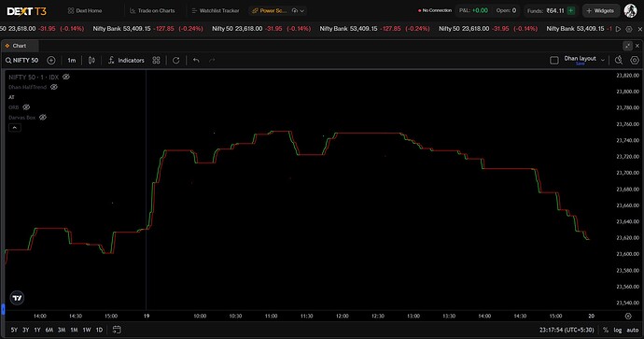Viewport: 644px width, 339px height.
Task: Switch to Trade on Charts tab
Action: click(152, 10)
